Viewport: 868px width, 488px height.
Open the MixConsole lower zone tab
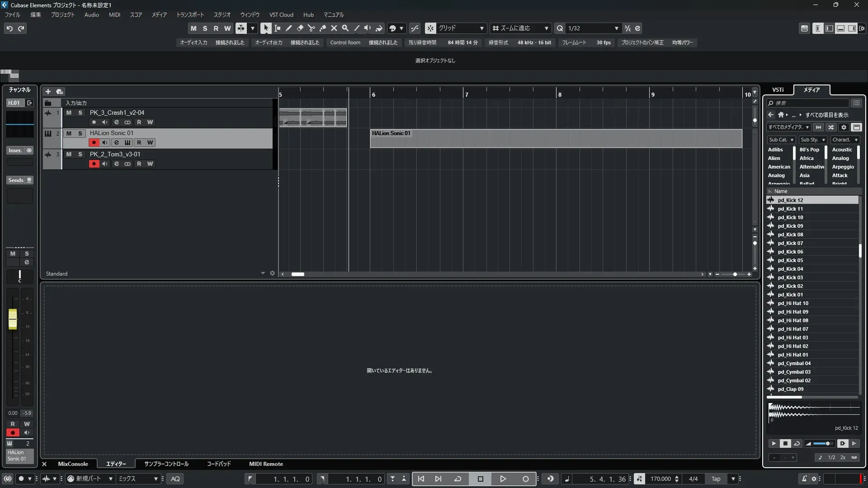click(73, 464)
